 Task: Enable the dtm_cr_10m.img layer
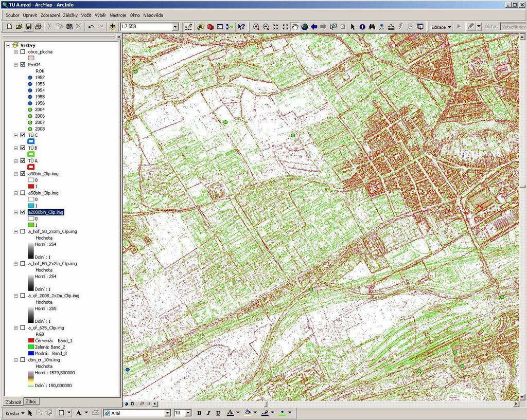(x=23, y=359)
